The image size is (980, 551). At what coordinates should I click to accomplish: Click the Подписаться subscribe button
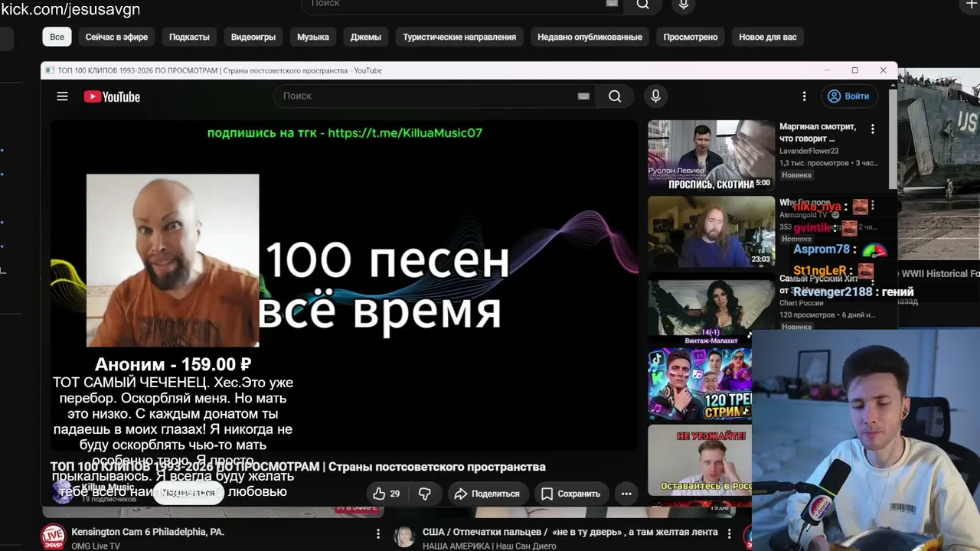[x=188, y=493]
